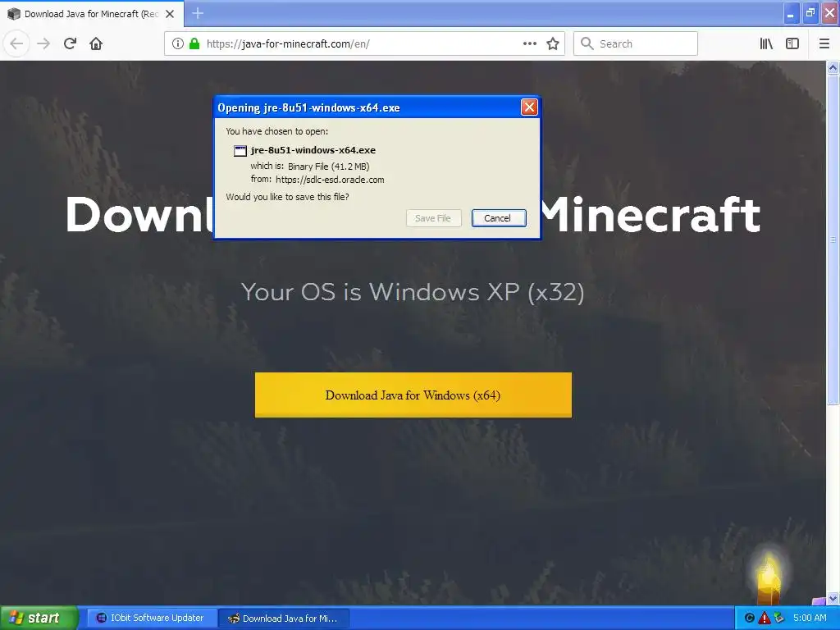The height and width of the screenshot is (630, 840).
Task: Click Binary File (41.2 MB) text
Action: (x=328, y=166)
